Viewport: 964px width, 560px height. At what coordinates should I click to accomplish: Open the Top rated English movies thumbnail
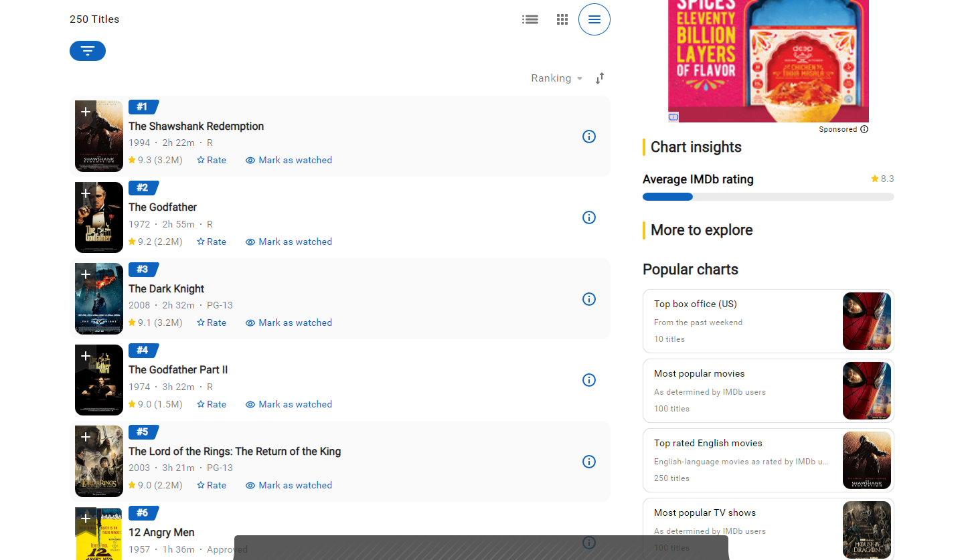coord(867,460)
